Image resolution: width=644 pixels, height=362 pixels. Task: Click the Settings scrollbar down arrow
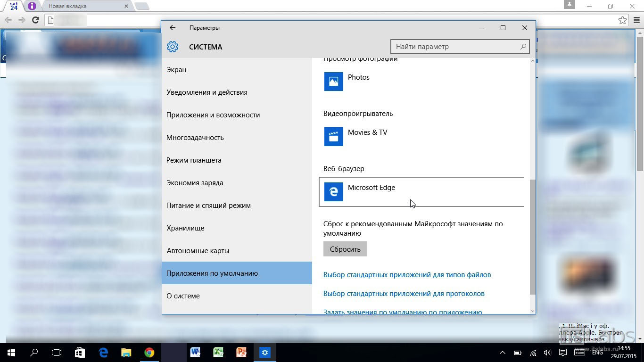click(533, 311)
